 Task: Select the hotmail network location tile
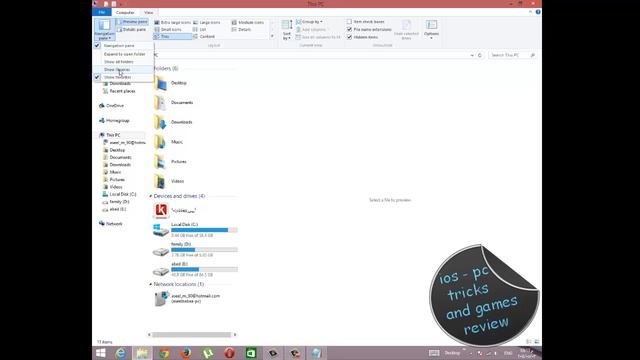[x=187, y=299]
